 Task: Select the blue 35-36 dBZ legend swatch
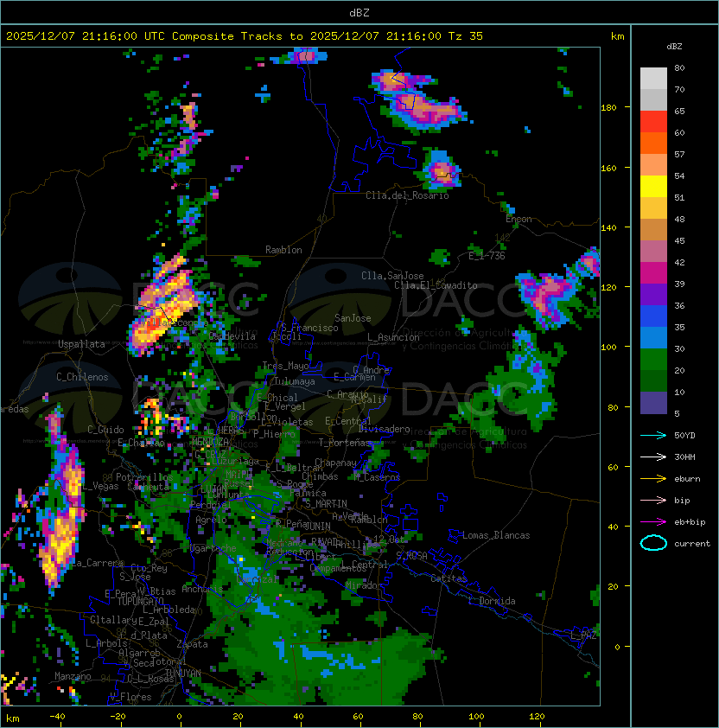(x=653, y=316)
